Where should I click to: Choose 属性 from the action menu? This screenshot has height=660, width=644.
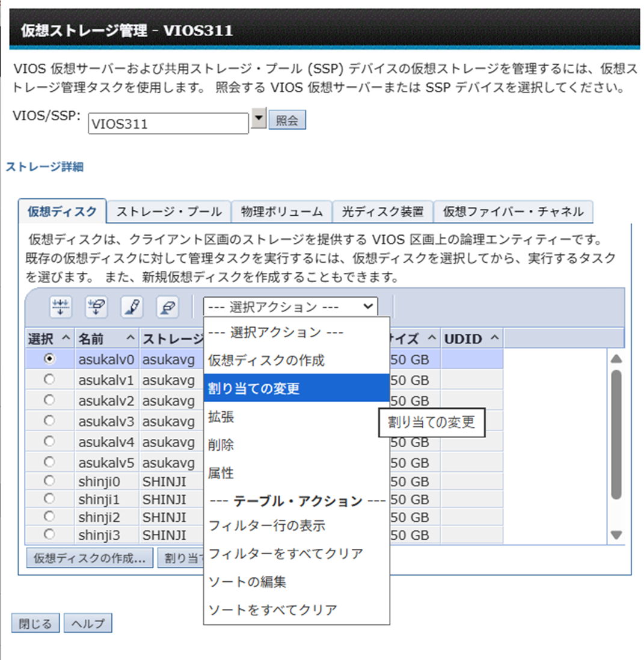click(296, 472)
